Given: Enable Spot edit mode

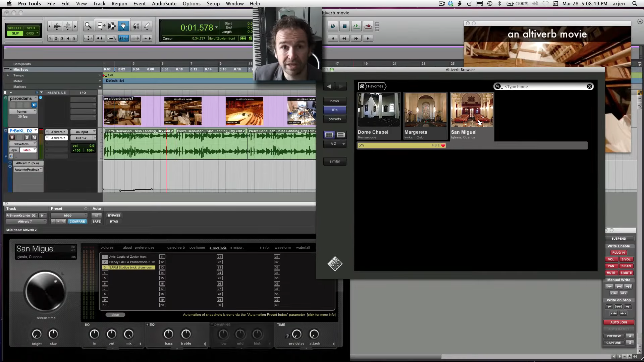Looking at the screenshot, I should 31,28.
